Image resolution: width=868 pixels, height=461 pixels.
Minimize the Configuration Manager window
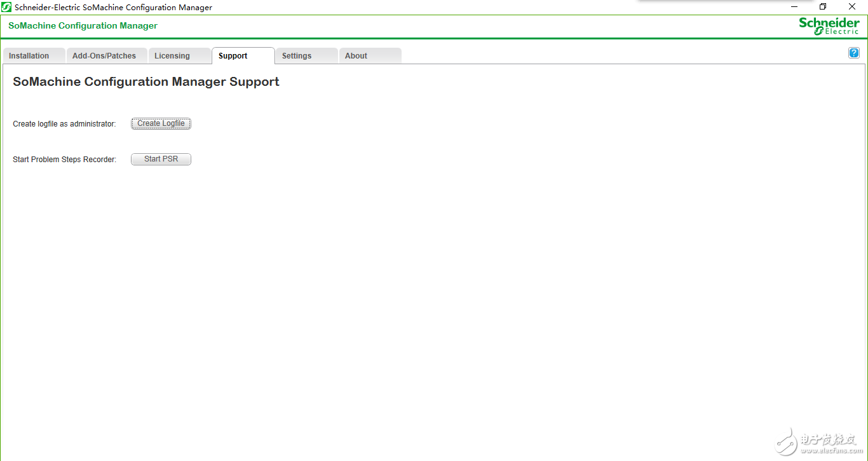tap(794, 6)
